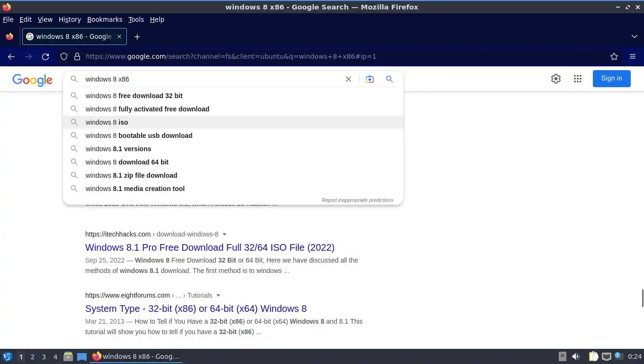Click the Sign in button
The width and height of the screenshot is (644, 364).
[x=611, y=79]
